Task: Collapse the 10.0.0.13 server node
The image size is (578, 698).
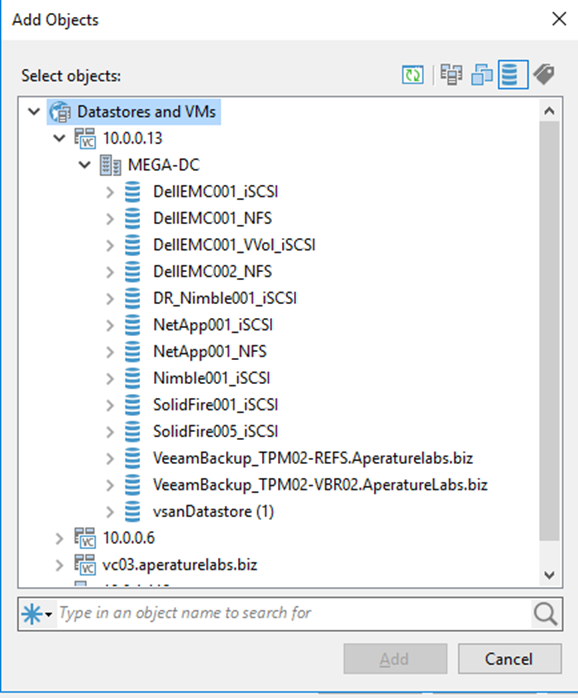Action: pos(59,138)
